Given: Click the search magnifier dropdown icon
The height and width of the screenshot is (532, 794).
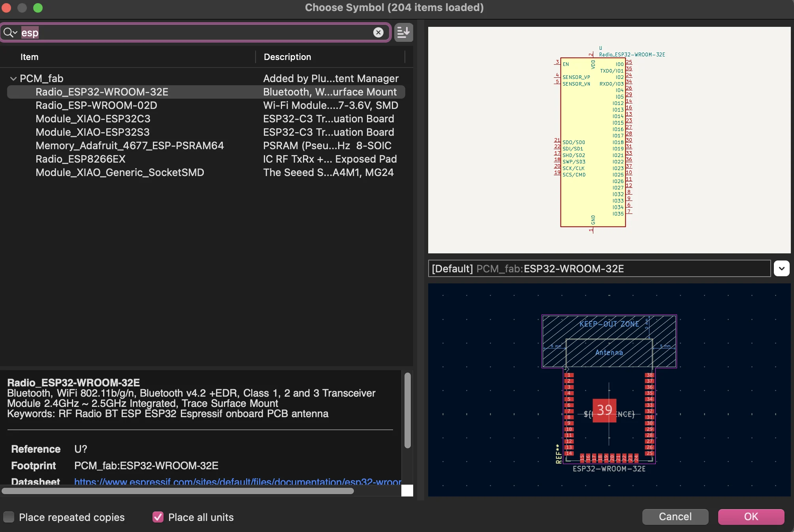Looking at the screenshot, I should tap(10, 32).
